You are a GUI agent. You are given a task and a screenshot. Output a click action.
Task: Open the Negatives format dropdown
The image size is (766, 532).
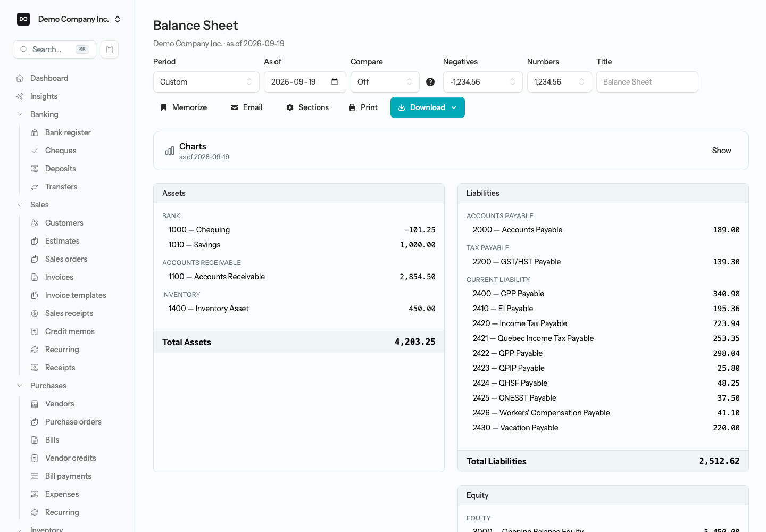[x=483, y=82]
